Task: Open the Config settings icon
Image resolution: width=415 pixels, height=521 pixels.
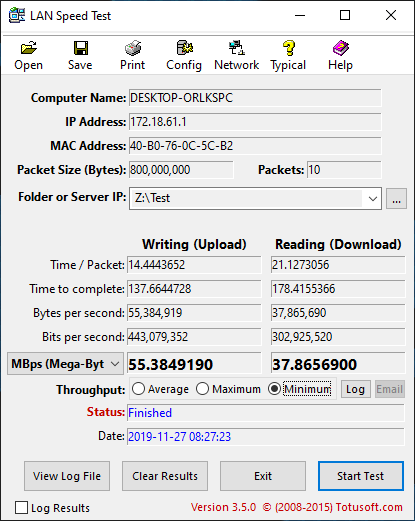Action: (185, 48)
